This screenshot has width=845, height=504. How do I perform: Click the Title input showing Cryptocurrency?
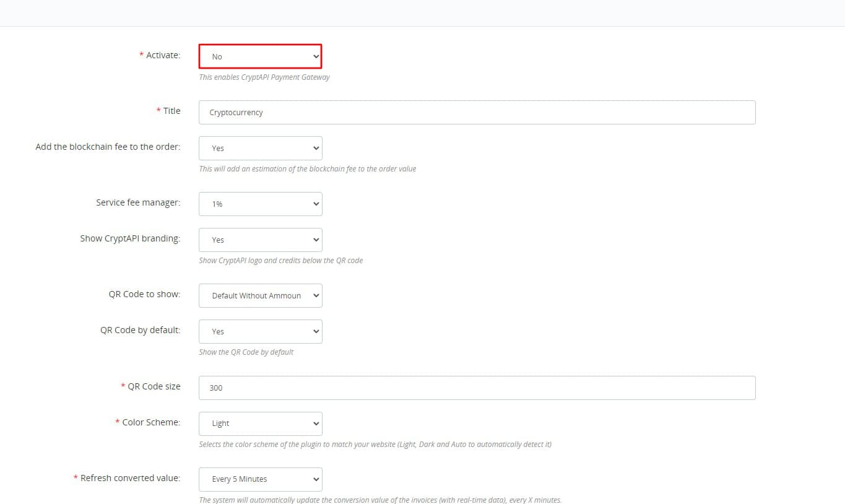(477, 112)
